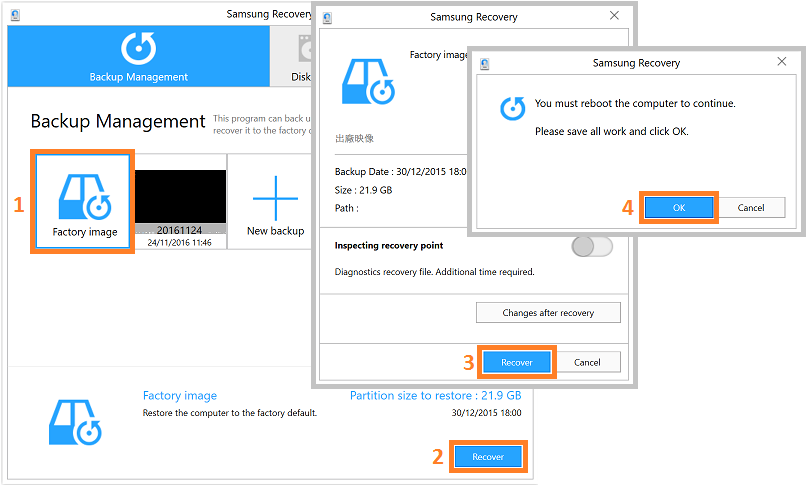Switch to the Backup Management tab
The width and height of the screenshot is (809, 485).
tap(138, 56)
